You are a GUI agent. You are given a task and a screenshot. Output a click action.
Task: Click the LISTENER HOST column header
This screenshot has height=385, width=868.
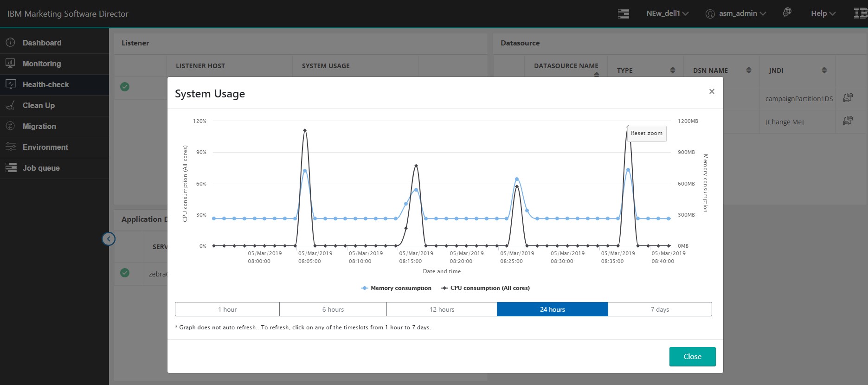click(x=200, y=66)
